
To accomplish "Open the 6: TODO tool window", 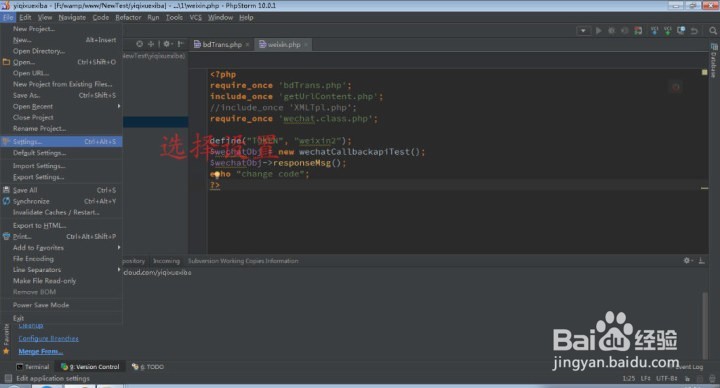I will (x=148, y=366).
